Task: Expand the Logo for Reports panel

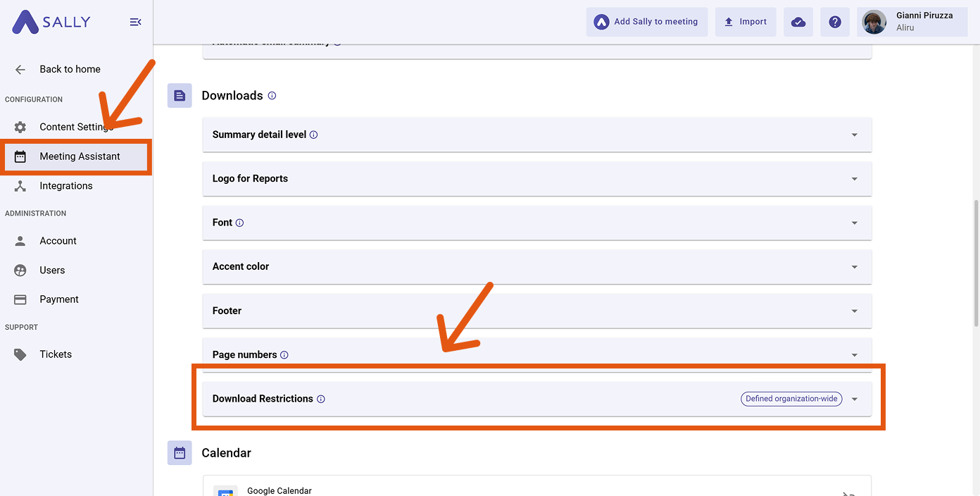Action: pos(854,179)
